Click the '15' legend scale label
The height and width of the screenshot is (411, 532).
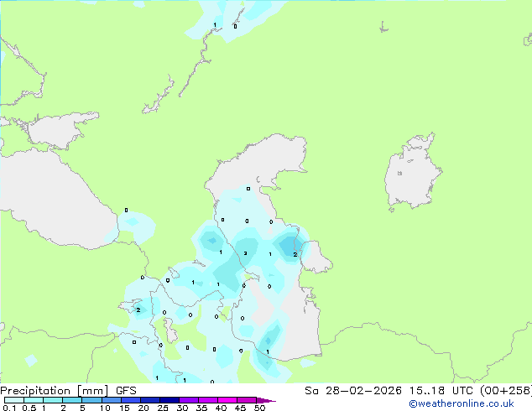pyautogui.click(x=124, y=408)
